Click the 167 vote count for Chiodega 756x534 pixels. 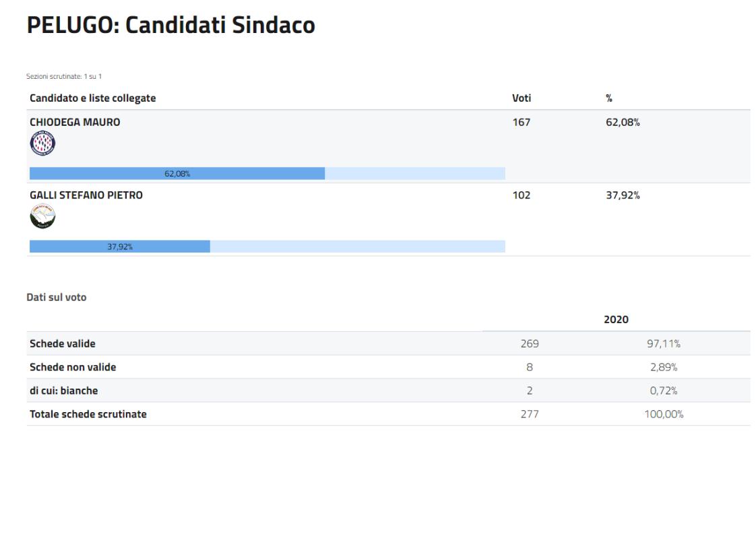[x=522, y=123]
